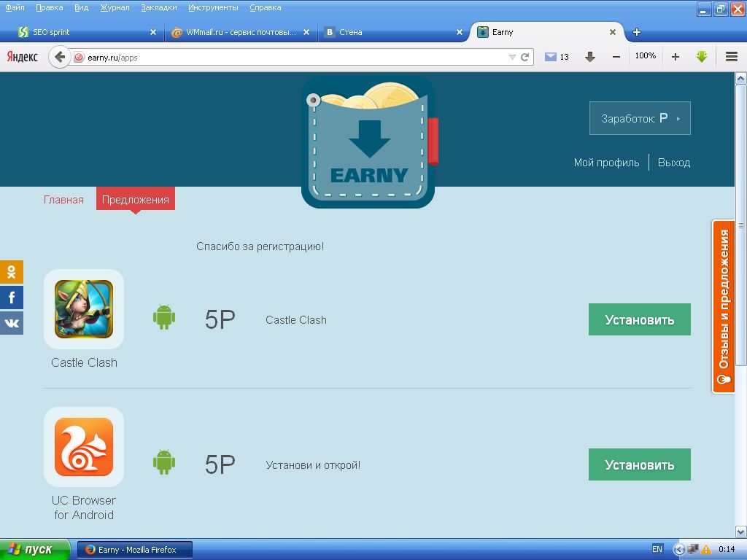Open the Справка menu
Screen dimensions: 747x560
click(x=266, y=7)
